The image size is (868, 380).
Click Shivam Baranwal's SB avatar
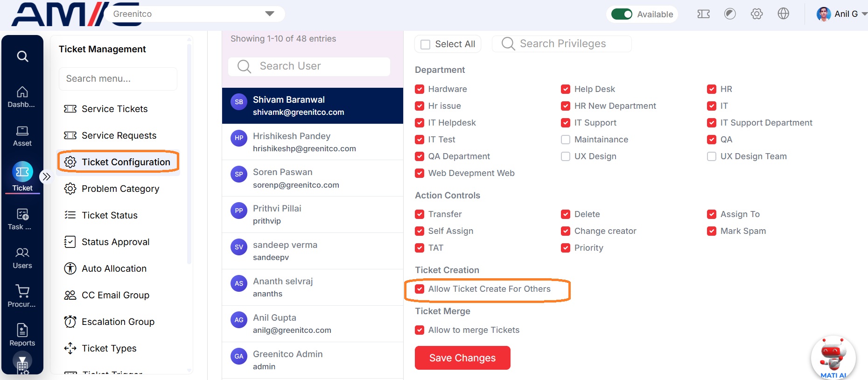(239, 102)
